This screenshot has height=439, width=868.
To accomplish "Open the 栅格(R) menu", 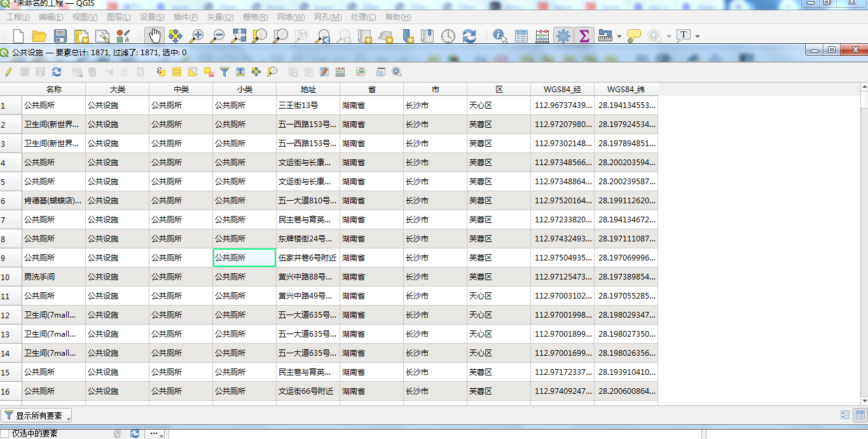I will point(255,17).
